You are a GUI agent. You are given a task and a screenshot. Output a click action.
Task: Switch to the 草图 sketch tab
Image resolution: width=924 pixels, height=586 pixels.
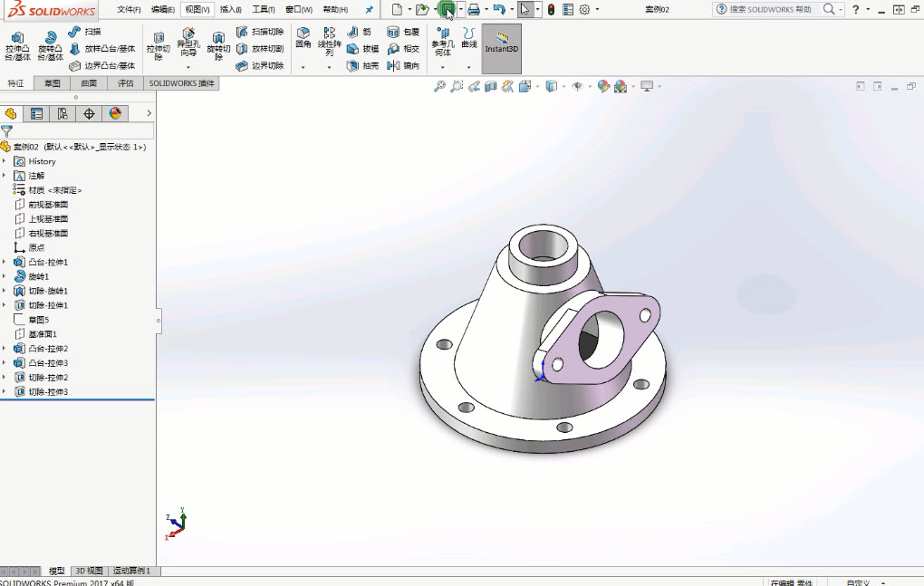tap(53, 83)
